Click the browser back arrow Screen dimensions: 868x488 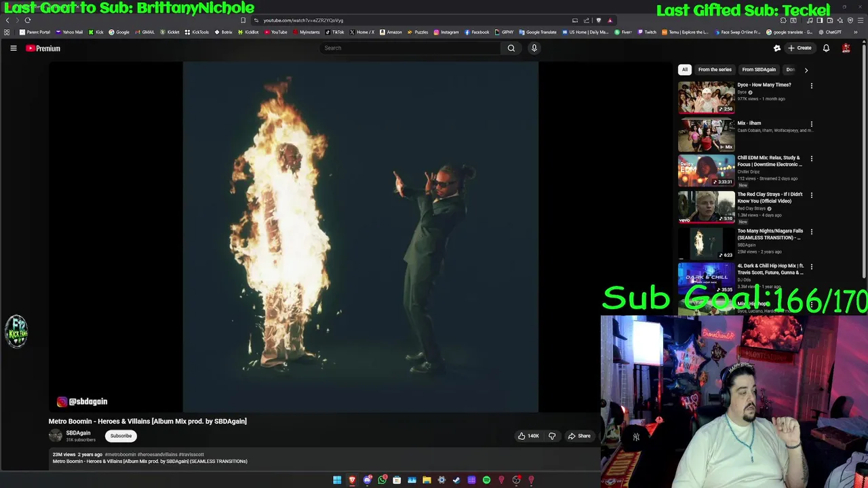pyautogui.click(x=7, y=20)
